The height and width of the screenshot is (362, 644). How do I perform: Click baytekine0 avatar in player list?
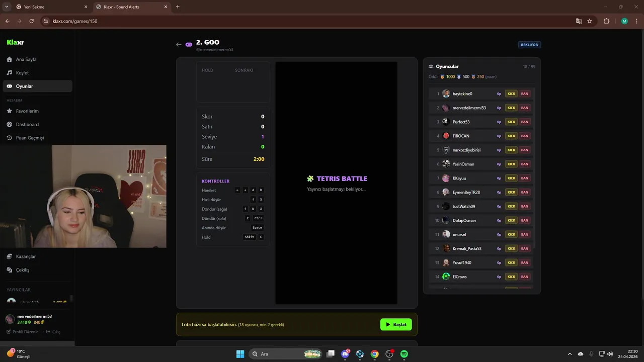click(x=446, y=94)
